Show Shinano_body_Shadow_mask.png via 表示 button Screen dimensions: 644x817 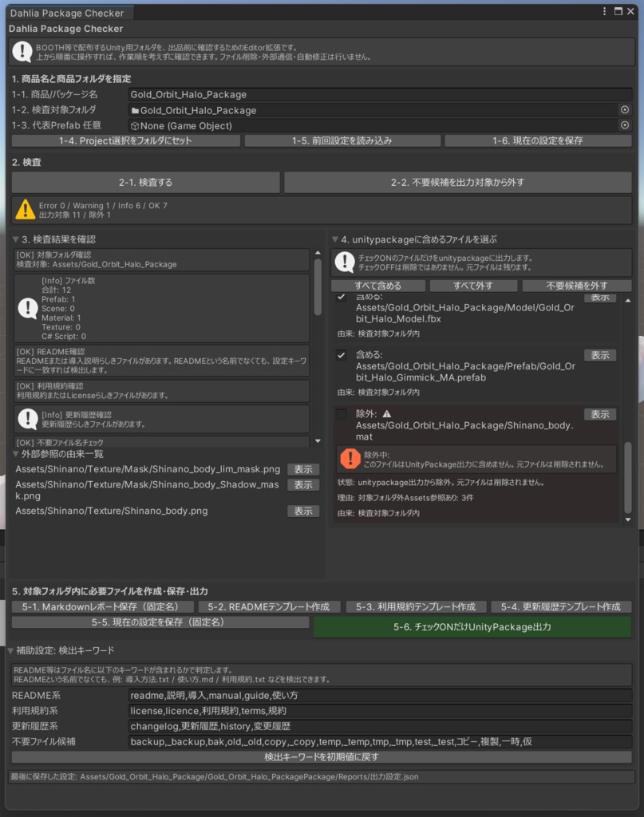point(303,485)
